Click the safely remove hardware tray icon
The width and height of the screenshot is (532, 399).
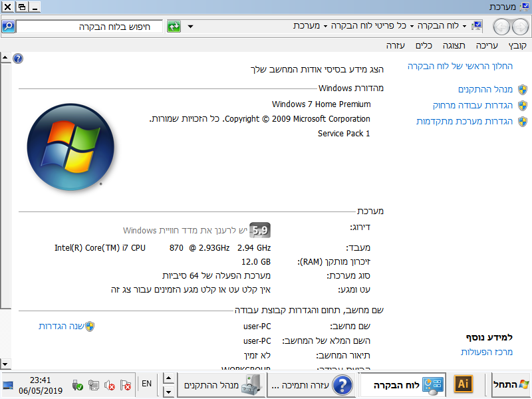[x=77, y=385]
